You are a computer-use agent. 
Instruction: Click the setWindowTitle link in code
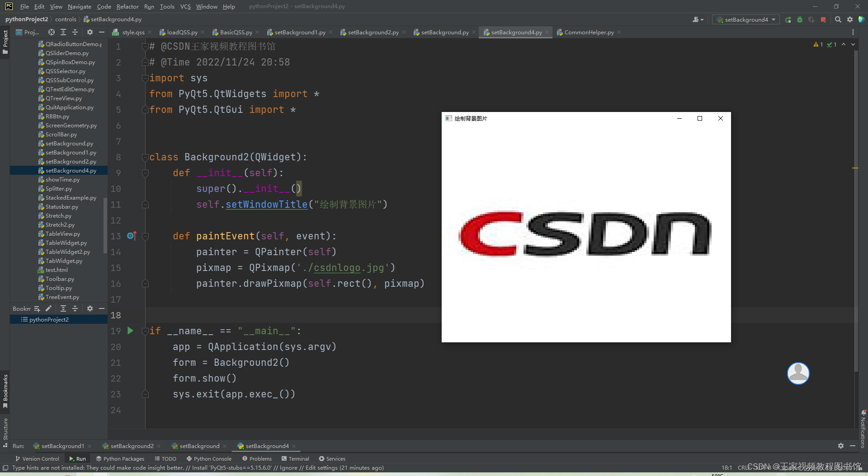pyautogui.click(x=266, y=205)
